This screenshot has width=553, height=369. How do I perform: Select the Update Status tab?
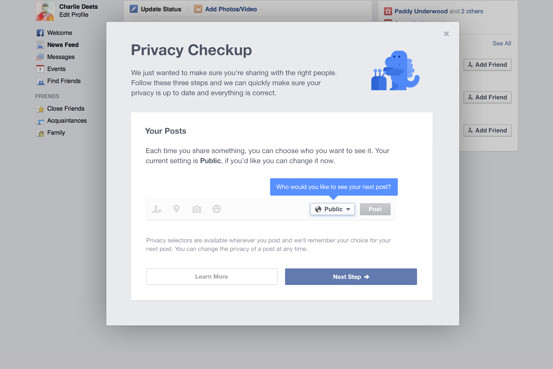[155, 9]
